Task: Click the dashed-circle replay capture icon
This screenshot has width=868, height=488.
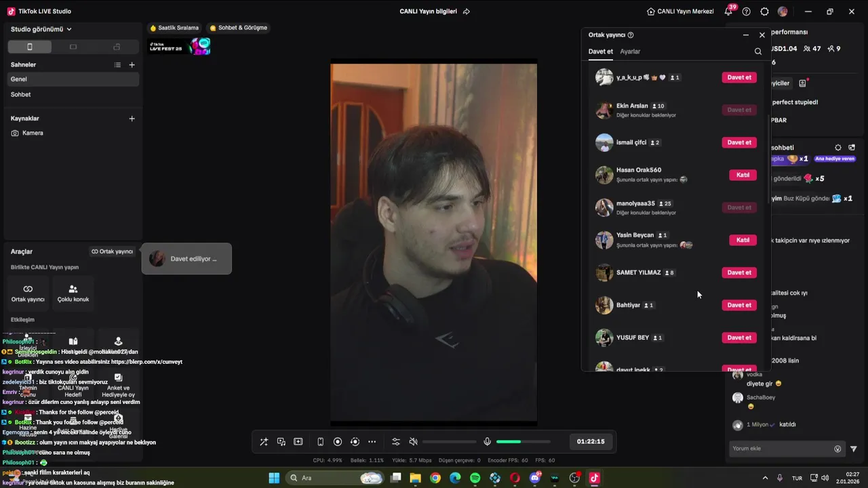Action: (355, 442)
